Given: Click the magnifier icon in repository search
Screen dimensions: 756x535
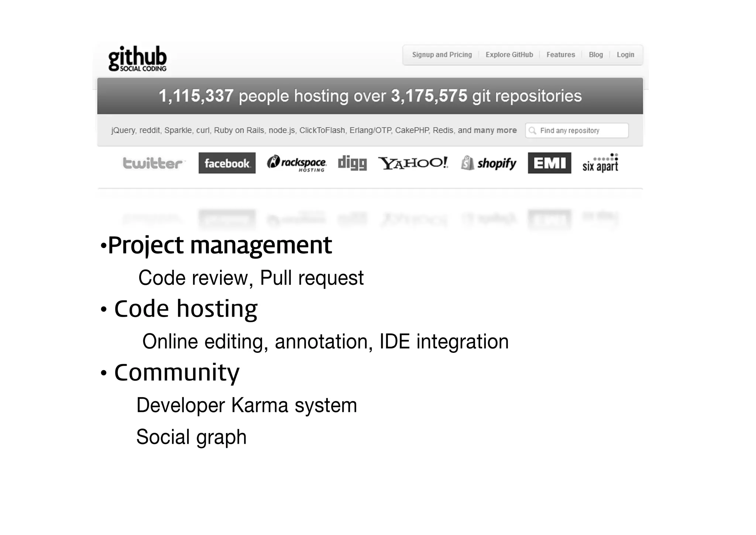Looking at the screenshot, I should [532, 130].
